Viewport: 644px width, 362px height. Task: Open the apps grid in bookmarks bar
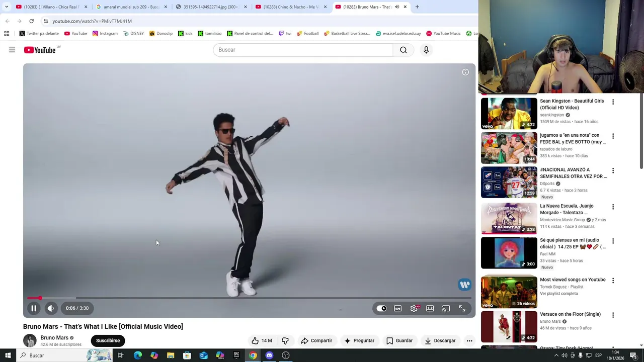click(x=7, y=34)
